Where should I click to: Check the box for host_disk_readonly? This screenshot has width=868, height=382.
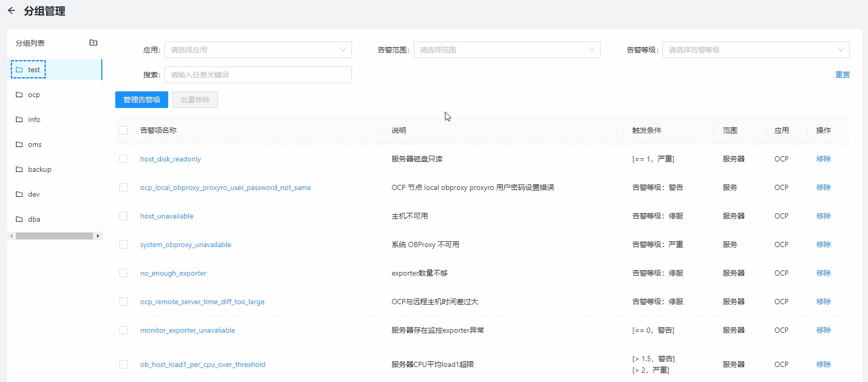coord(124,159)
